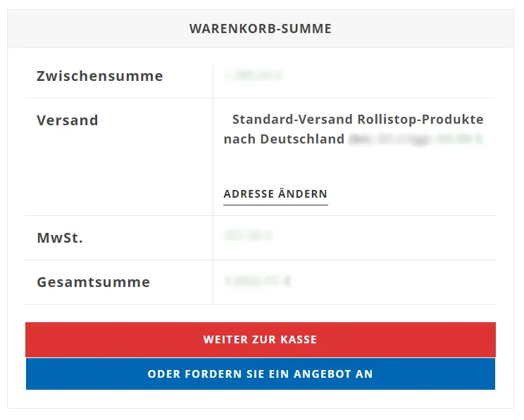
Task: Click the Gesamtsumme label
Action: point(93,282)
